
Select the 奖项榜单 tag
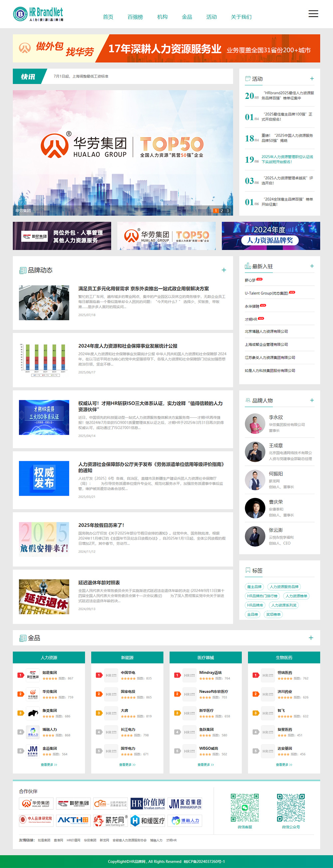pyautogui.click(x=273, y=614)
